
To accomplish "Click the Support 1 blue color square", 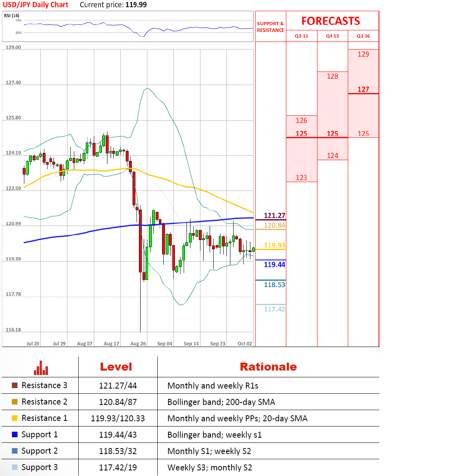I will tap(14, 434).
